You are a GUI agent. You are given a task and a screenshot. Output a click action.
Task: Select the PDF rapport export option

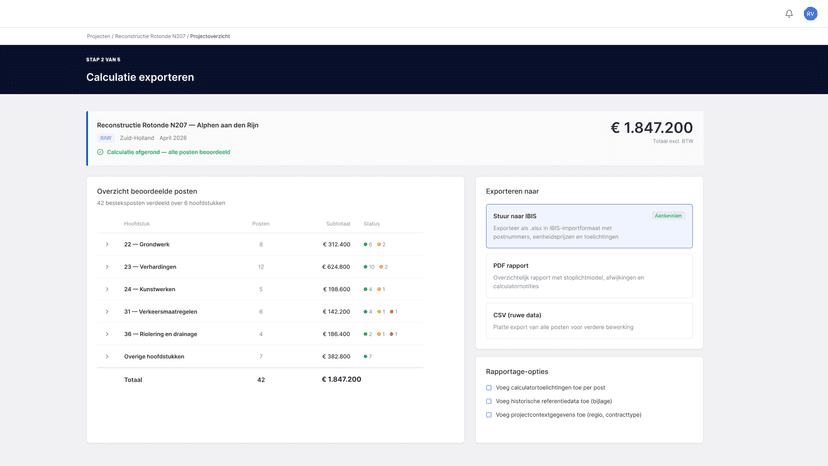(589, 276)
